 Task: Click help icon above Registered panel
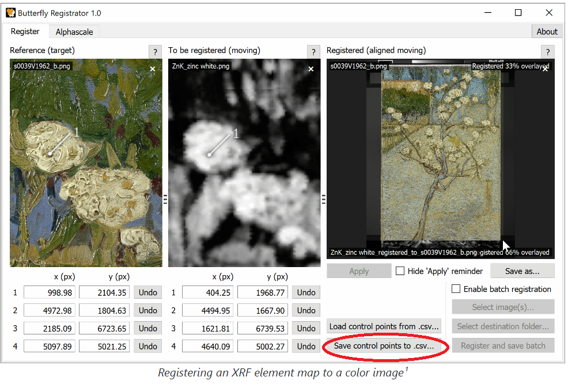[547, 52]
